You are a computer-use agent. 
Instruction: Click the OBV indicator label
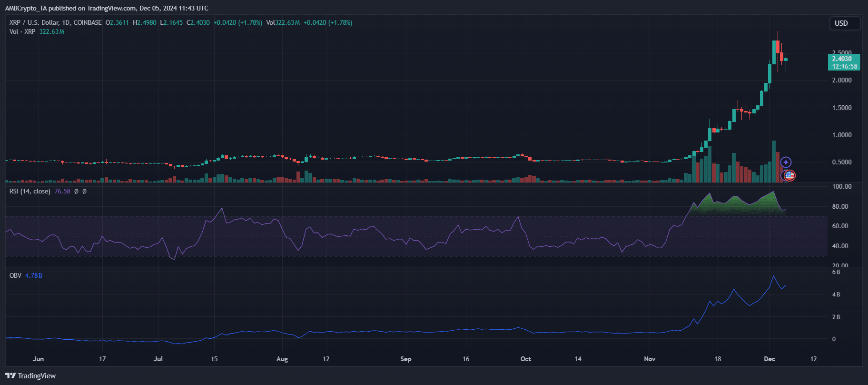[15, 275]
